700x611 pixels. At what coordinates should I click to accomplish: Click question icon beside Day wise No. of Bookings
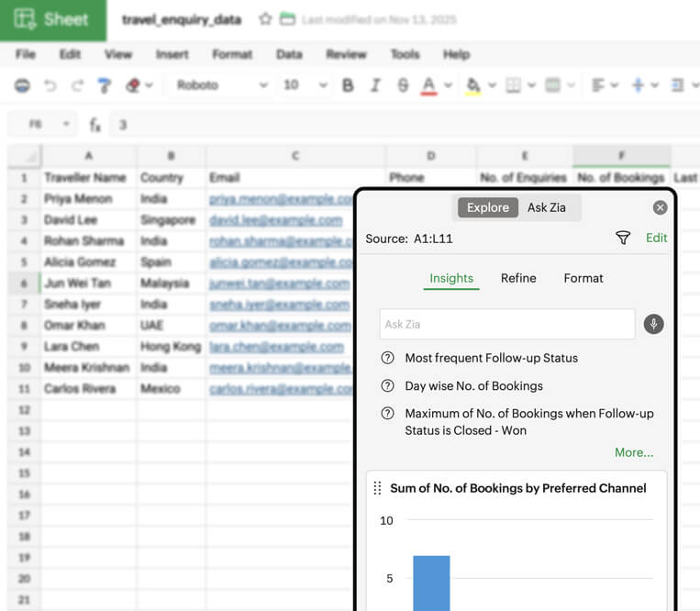(x=387, y=385)
